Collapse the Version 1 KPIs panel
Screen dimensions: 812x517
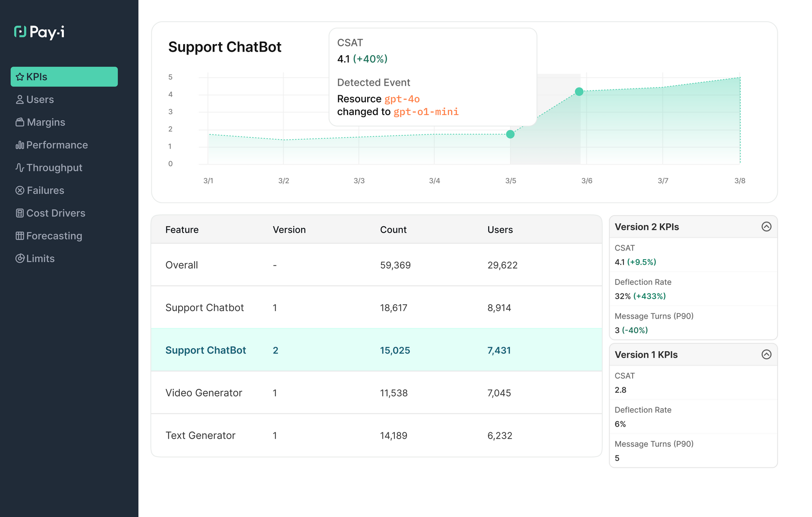pos(766,355)
